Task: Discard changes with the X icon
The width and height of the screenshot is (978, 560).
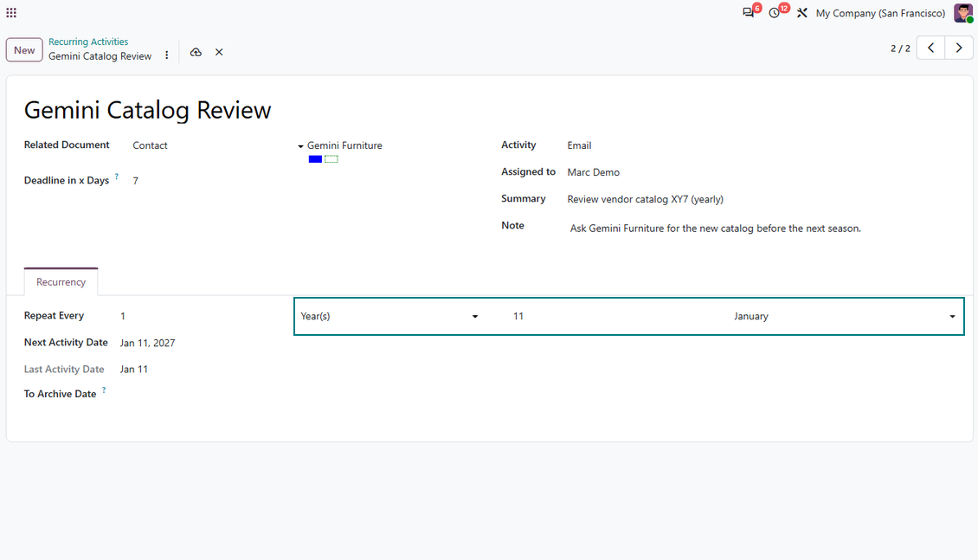Action: pyautogui.click(x=219, y=53)
